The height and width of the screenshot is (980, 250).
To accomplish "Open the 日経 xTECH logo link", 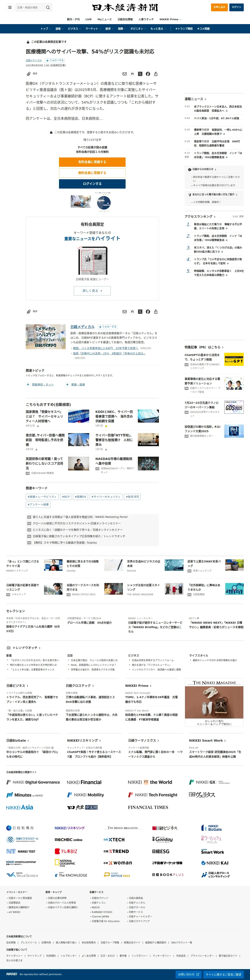I will tap(114, 839).
